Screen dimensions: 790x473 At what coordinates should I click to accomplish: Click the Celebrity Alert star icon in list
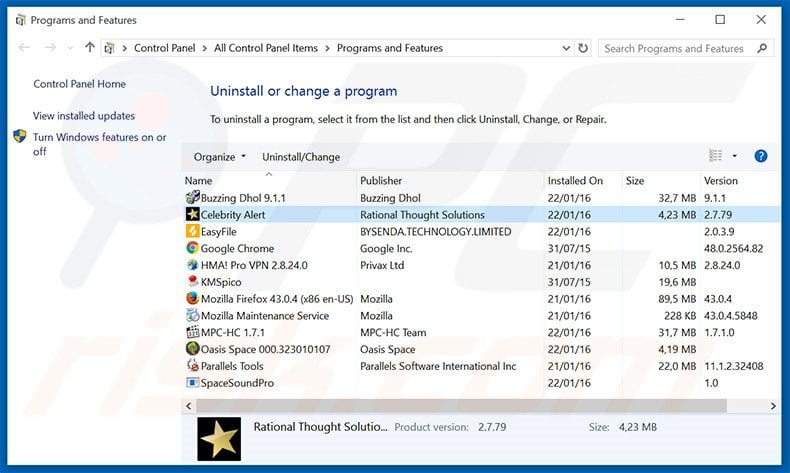click(x=192, y=214)
